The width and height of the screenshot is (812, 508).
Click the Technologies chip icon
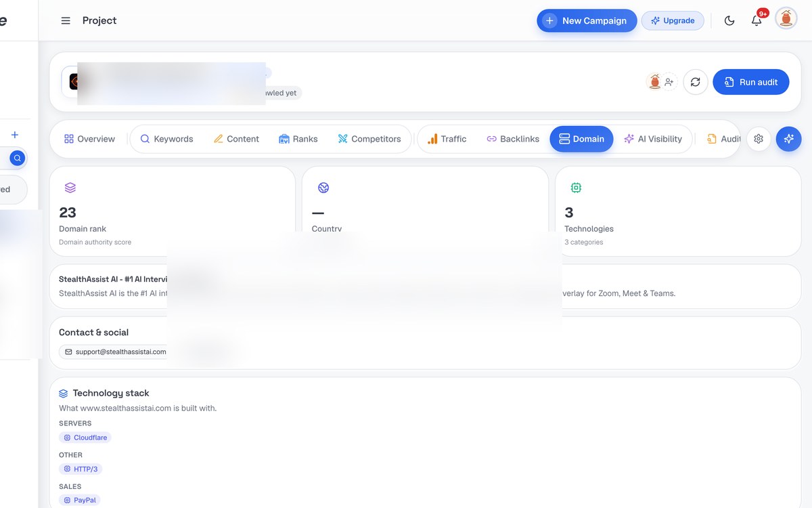(576, 188)
